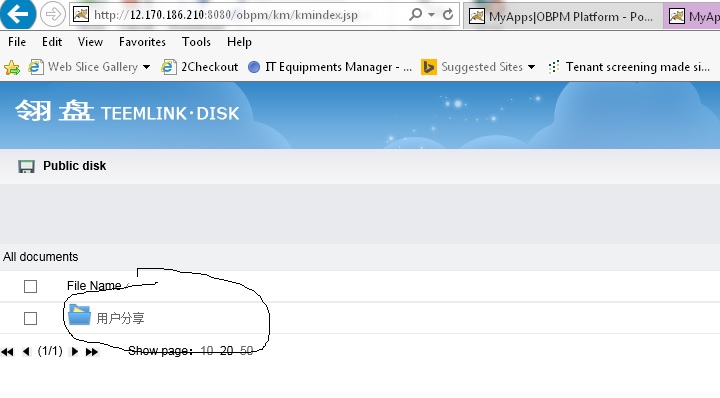Open Tenant screening bookmark

pyautogui.click(x=630, y=67)
